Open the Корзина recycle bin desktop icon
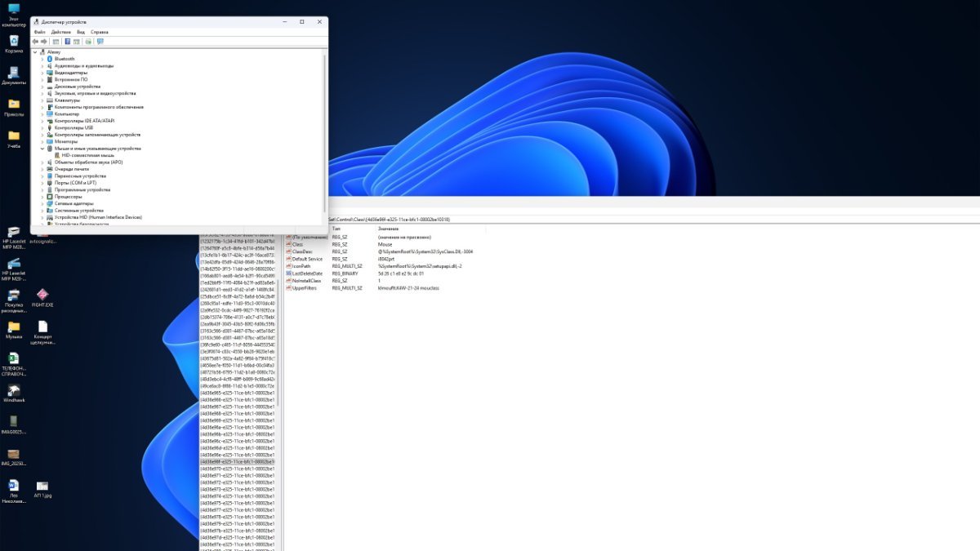Screen dimensions: 980x551 pos(14,41)
